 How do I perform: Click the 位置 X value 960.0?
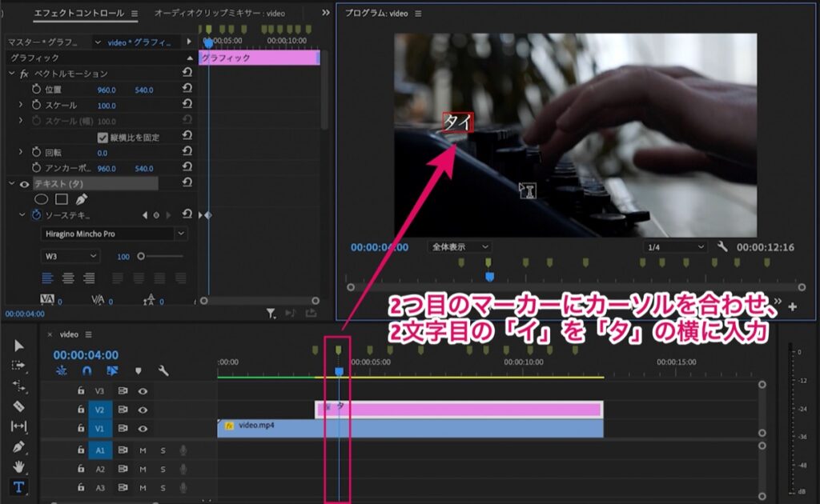tap(107, 90)
